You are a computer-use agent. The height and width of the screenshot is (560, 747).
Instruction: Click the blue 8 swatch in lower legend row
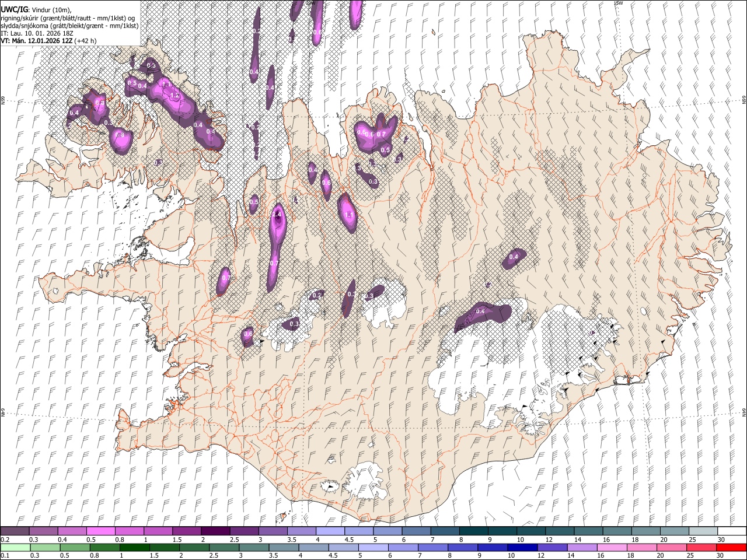(462, 547)
